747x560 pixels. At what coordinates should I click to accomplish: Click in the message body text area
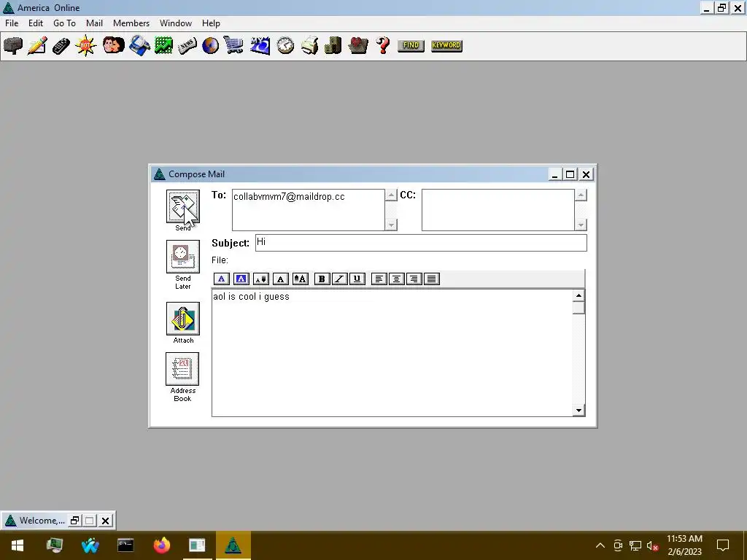(392, 353)
